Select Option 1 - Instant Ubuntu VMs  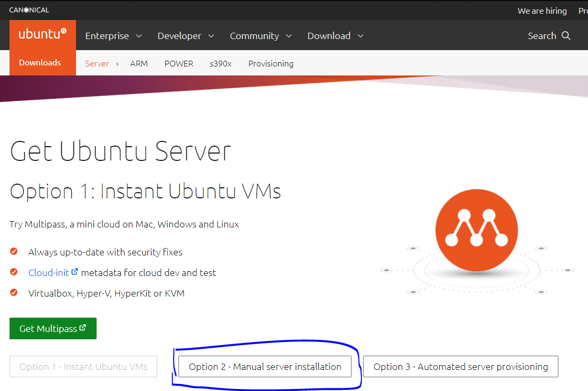pyautogui.click(x=83, y=366)
